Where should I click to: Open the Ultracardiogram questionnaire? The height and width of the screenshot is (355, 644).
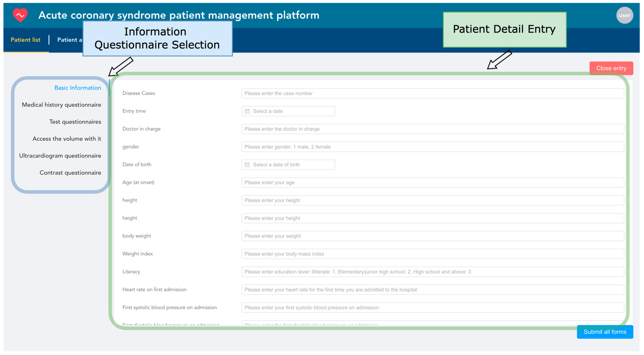tap(60, 156)
